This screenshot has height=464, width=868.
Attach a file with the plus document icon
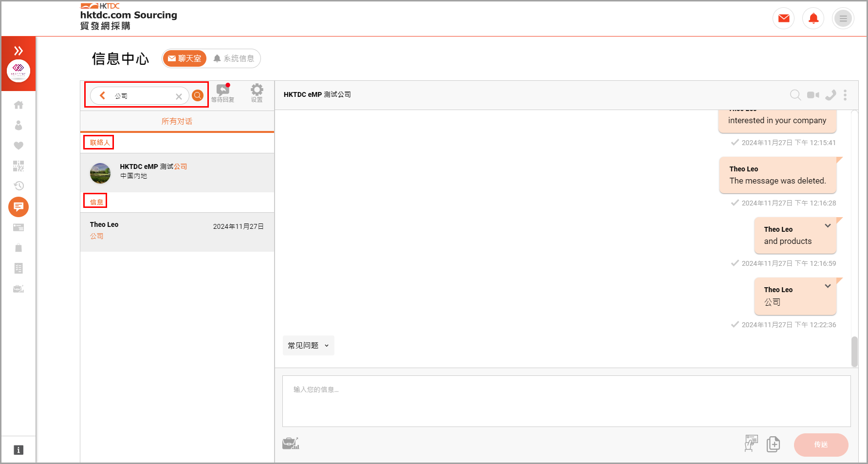(773, 444)
